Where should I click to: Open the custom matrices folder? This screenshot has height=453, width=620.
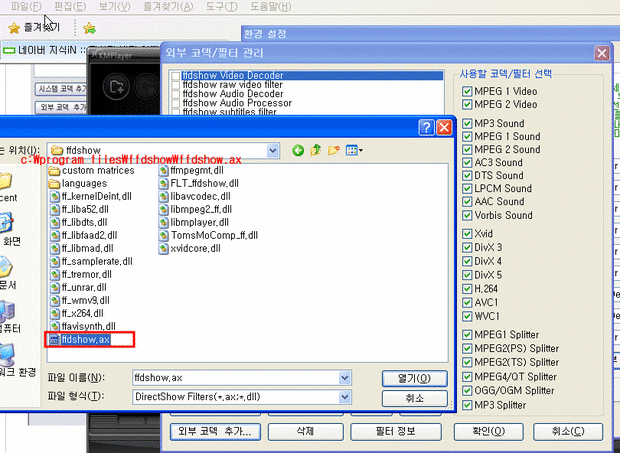click(x=91, y=171)
